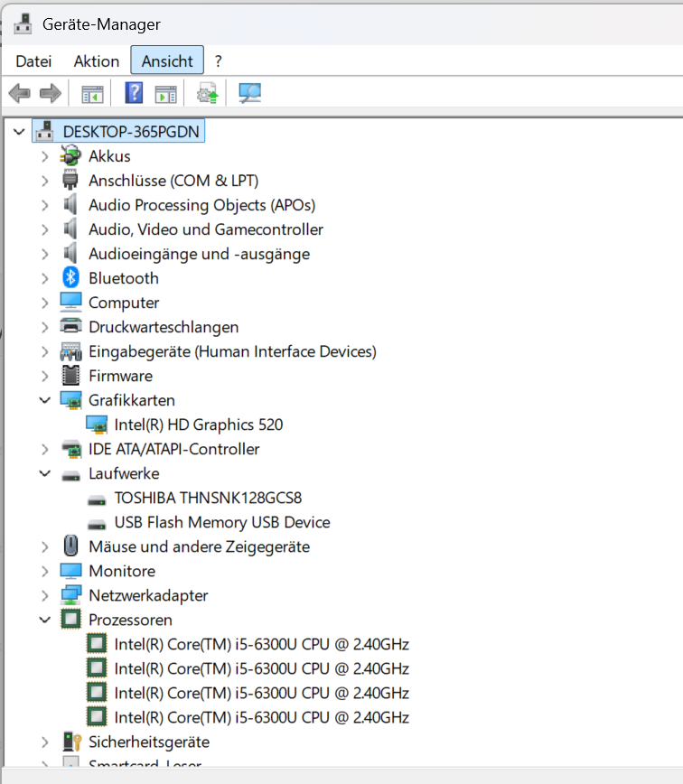683x784 pixels.
Task: Select the Audio, Video und Gamecontroller label
Action: pos(205,229)
